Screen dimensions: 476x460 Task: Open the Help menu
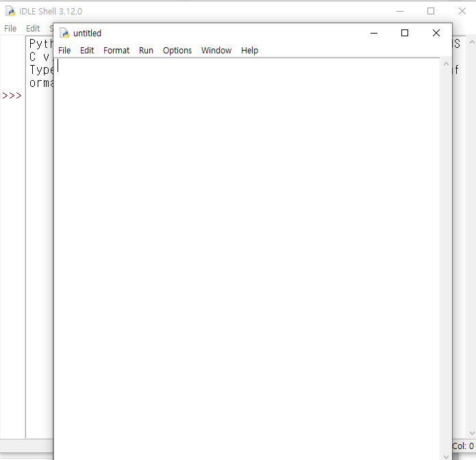coord(249,51)
